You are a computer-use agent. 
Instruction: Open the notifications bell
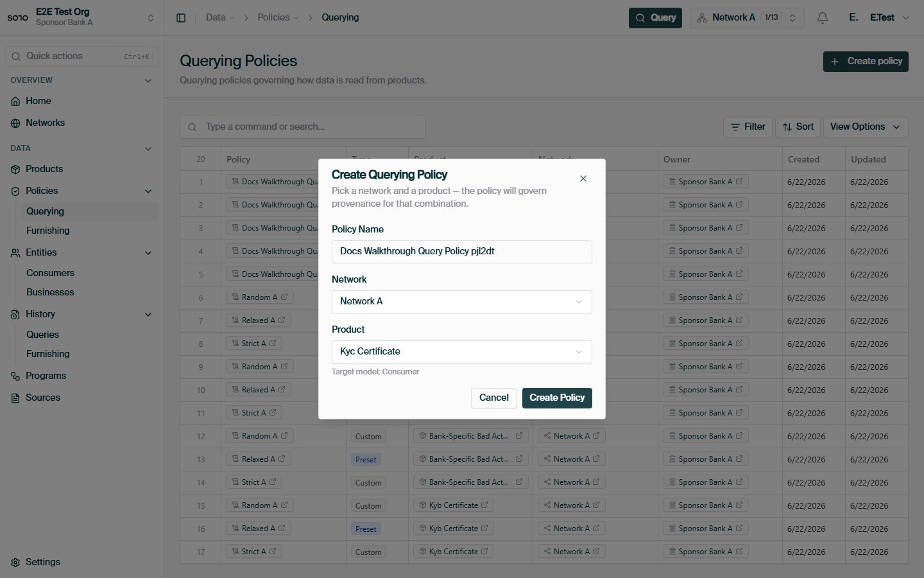click(823, 18)
